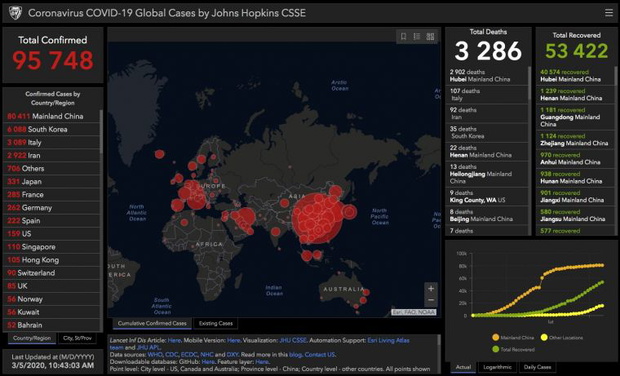The width and height of the screenshot is (620, 376).
Task: Select '285 France' row
Action: click(x=51, y=195)
